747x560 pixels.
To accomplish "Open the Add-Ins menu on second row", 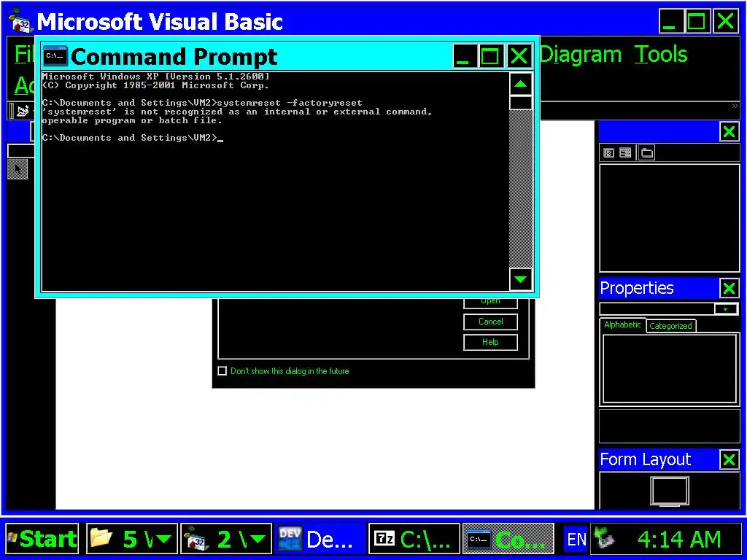I will [x=24, y=86].
